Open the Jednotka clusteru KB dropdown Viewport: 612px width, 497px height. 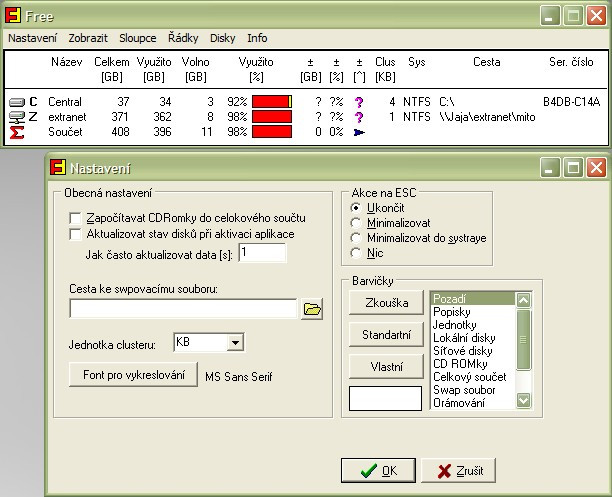pos(235,342)
